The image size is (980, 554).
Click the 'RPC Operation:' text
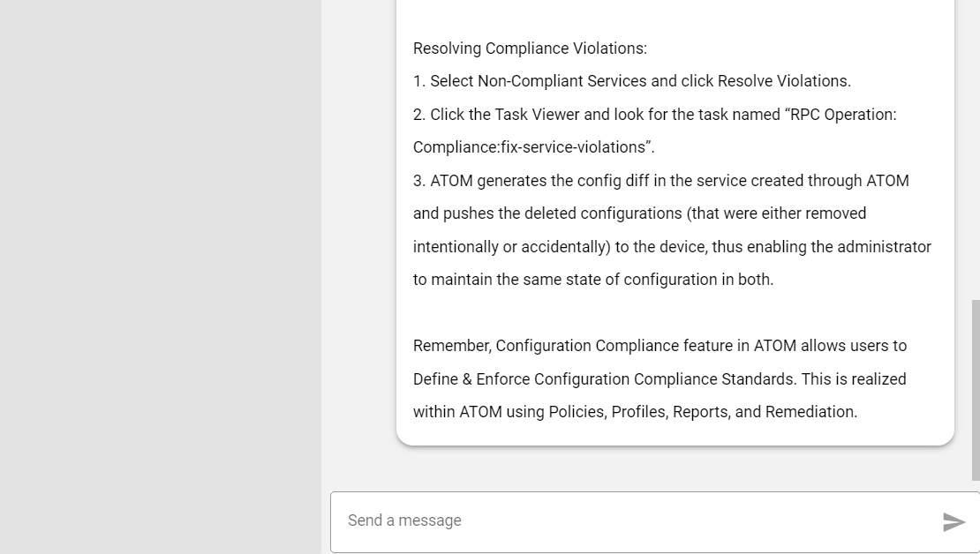pyautogui.click(x=843, y=115)
